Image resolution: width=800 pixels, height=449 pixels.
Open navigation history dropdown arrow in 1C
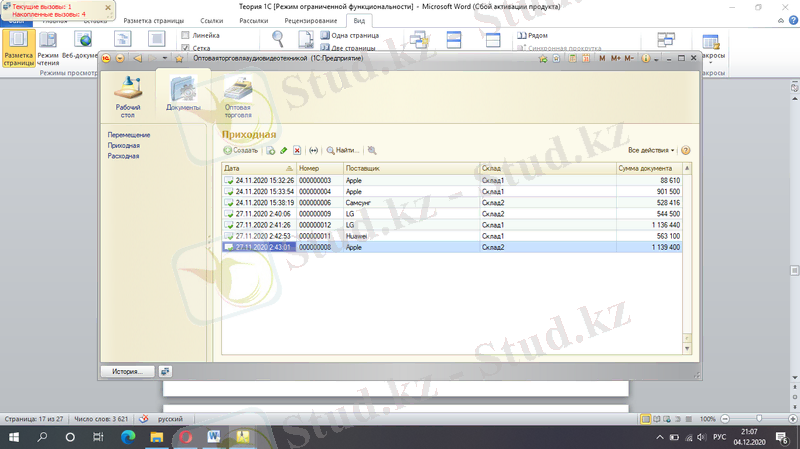click(165, 58)
